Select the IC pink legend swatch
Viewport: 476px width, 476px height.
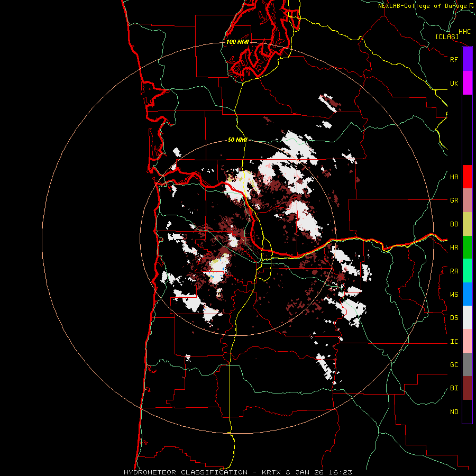467,341
